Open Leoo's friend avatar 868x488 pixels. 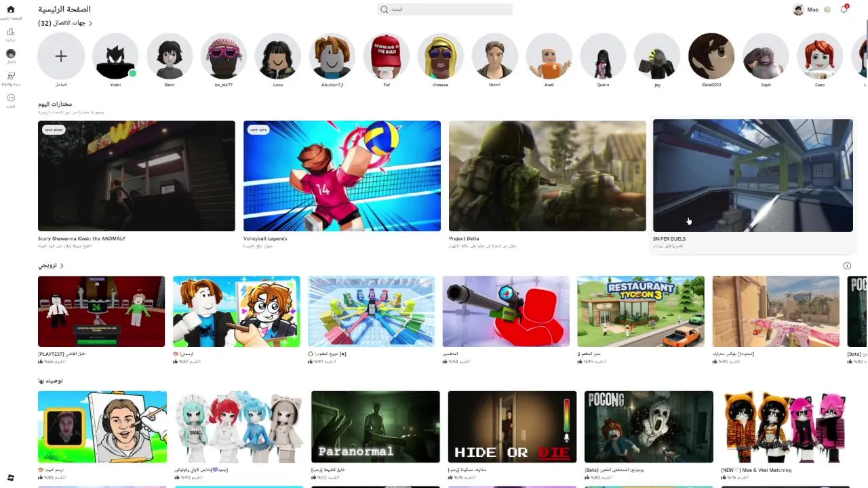coord(278,56)
